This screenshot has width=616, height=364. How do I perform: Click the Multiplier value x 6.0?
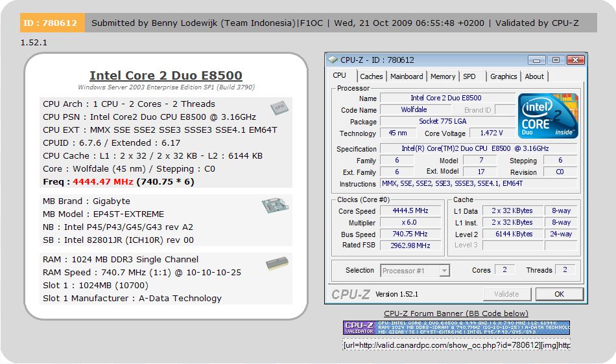pyautogui.click(x=410, y=222)
